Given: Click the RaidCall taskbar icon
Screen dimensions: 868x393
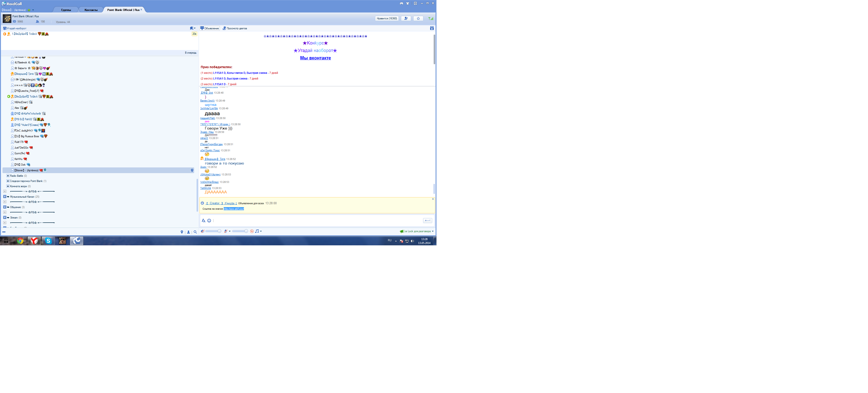Looking at the screenshot, I should point(76,241).
